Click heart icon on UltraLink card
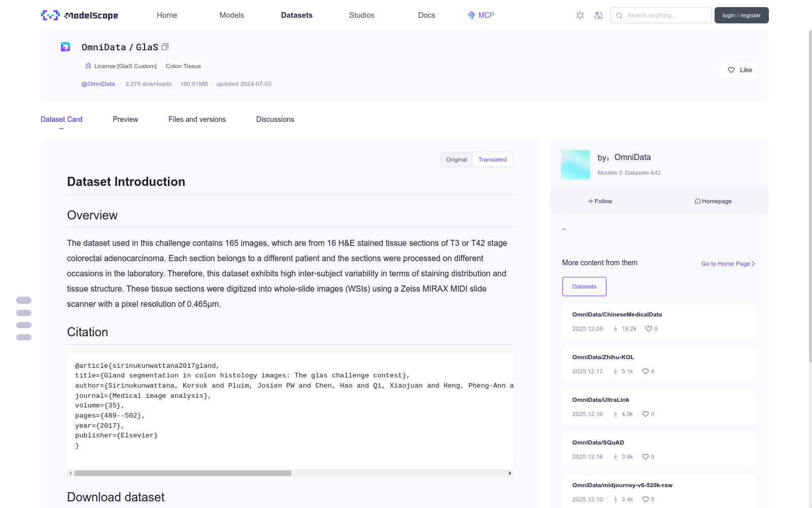Viewport: 812px width, 508px height. pos(646,414)
